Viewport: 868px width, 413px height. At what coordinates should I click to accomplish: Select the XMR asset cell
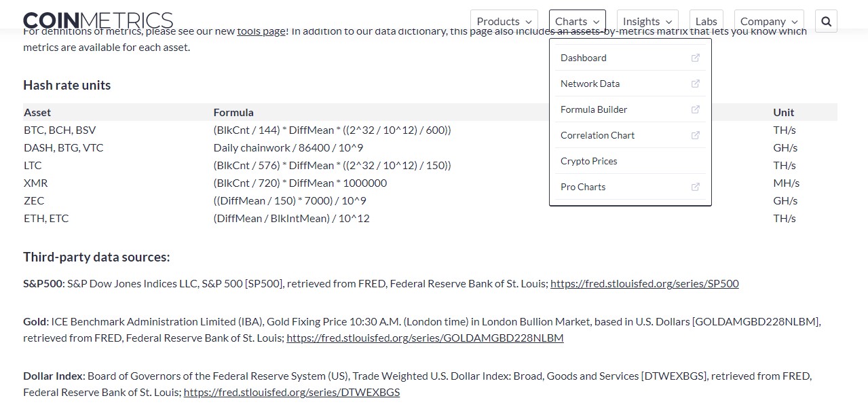[x=36, y=183]
